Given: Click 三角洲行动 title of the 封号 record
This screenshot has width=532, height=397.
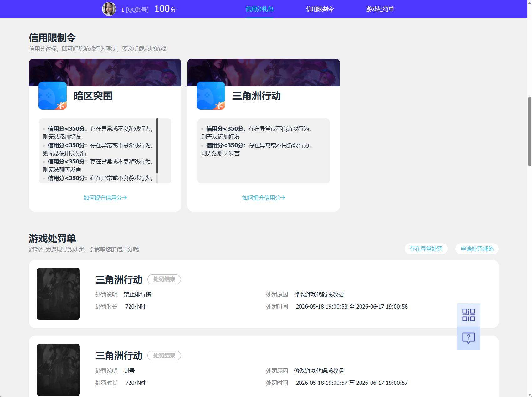Looking at the screenshot, I should tap(119, 355).
